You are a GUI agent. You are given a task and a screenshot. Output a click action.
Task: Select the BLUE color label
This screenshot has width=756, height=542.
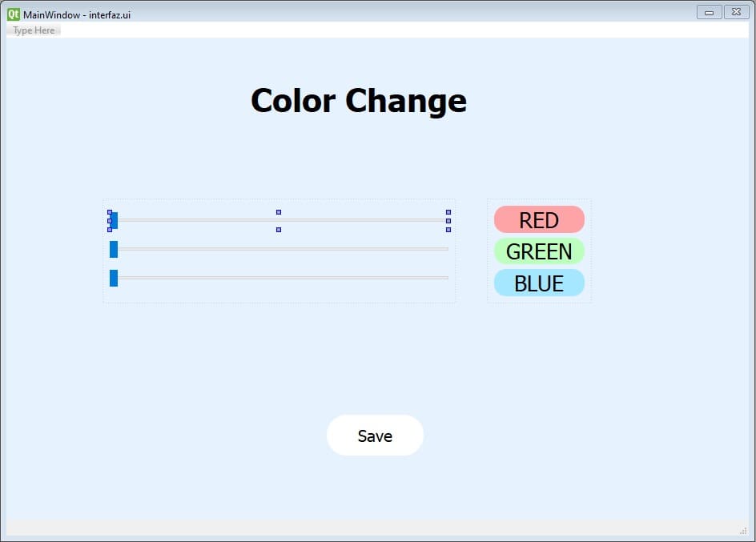(539, 283)
